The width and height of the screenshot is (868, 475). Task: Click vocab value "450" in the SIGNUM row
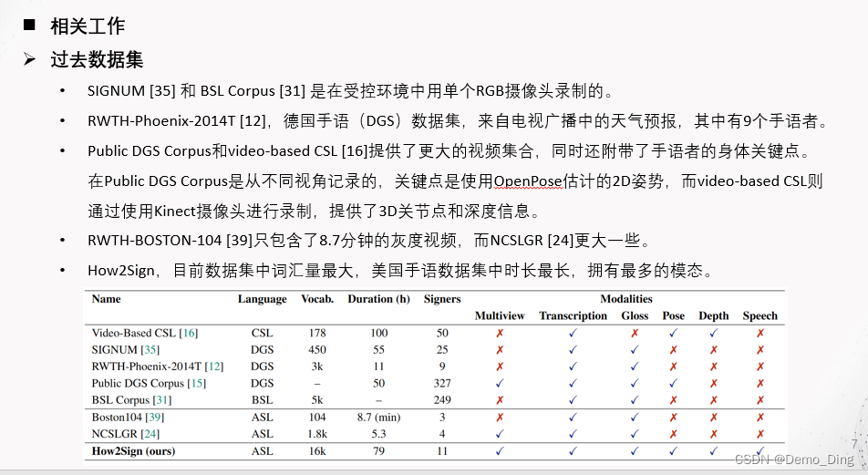point(317,350)
